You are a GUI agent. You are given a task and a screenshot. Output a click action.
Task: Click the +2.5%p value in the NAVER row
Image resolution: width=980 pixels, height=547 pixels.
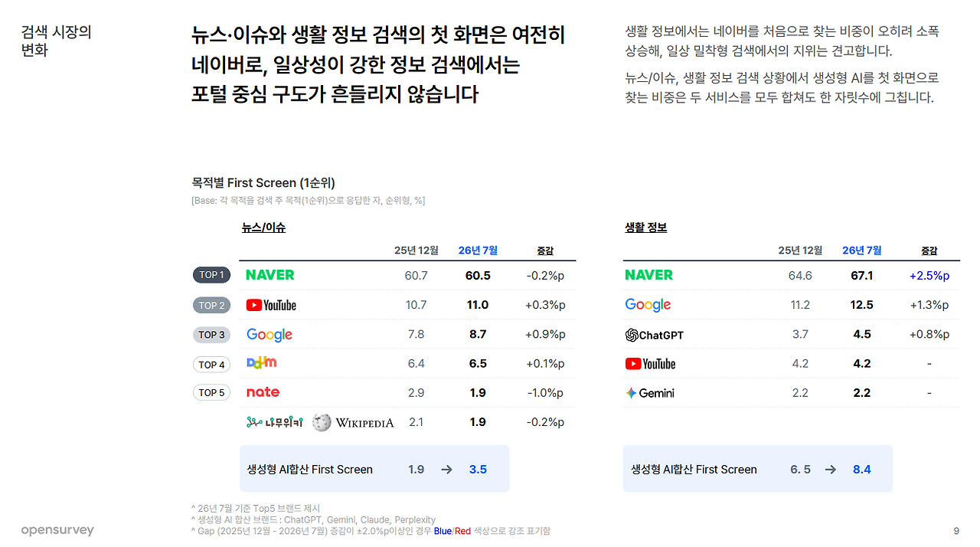[929, 276]
